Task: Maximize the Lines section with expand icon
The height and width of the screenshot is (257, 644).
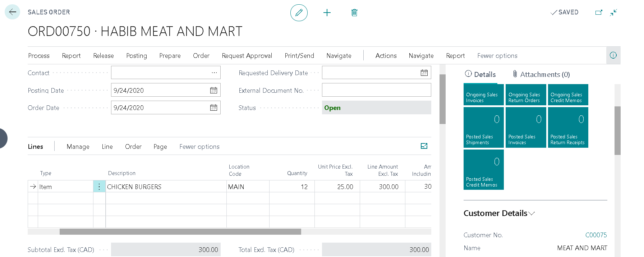Action: pos(424,146)
